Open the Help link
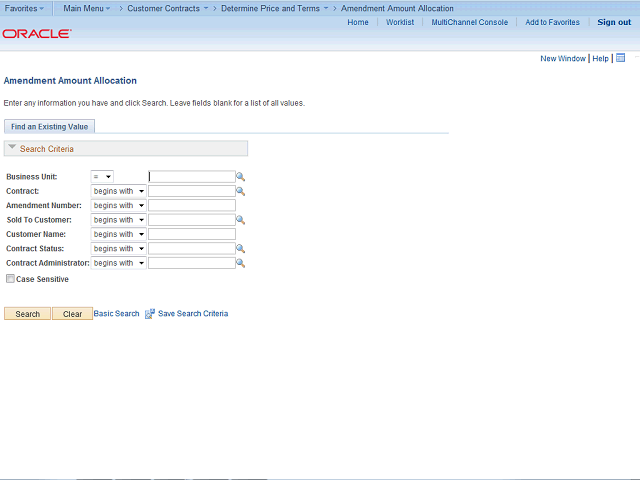The image size is (640, 480). [x=600, y=58]
